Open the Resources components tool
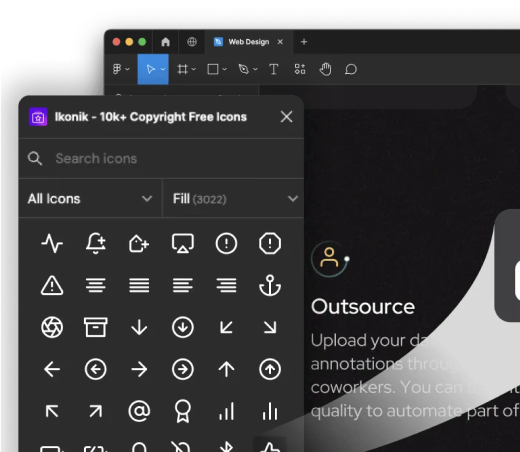This screenshot has height=452, width=520. [x=300, y=69]
